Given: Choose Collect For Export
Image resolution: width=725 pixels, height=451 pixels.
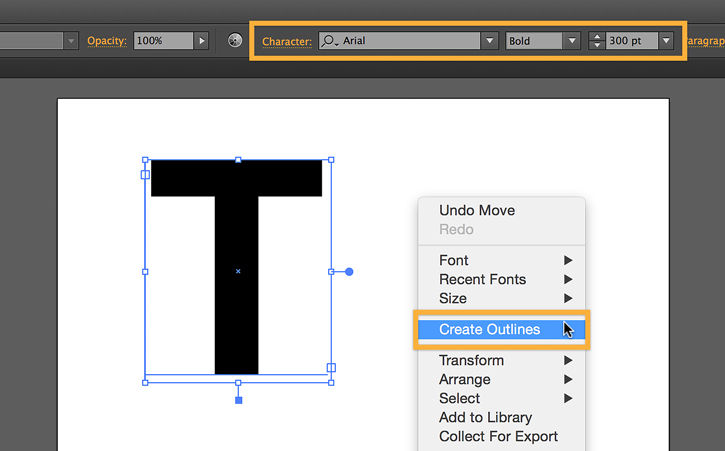Looking at the screenshot, I should (x=502, y=436).
